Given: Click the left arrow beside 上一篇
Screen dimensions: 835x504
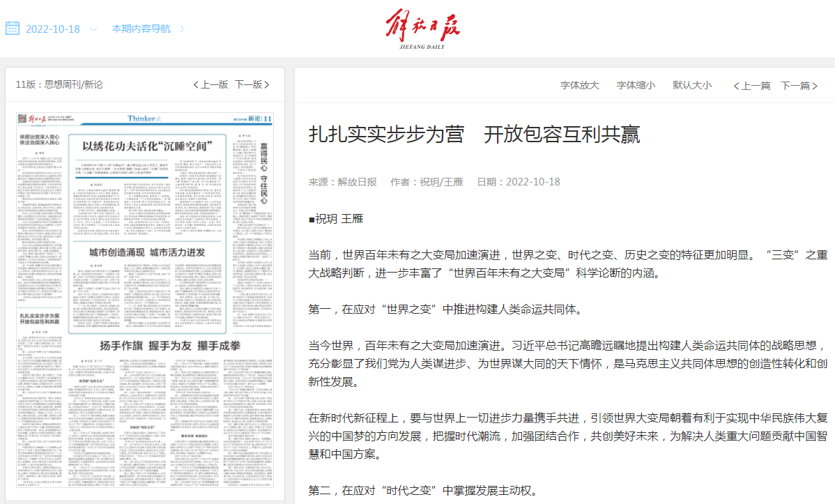Looking at the screenshot, I should pos(736,86).
